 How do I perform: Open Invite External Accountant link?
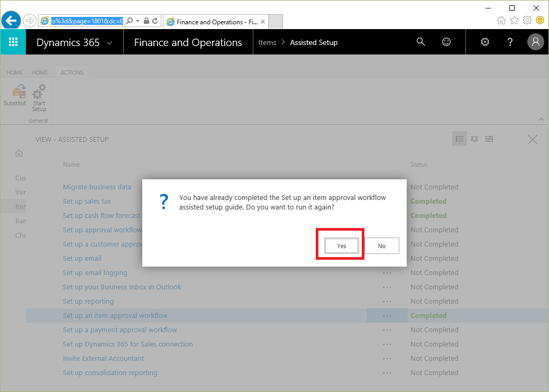(x=103, y=359)
